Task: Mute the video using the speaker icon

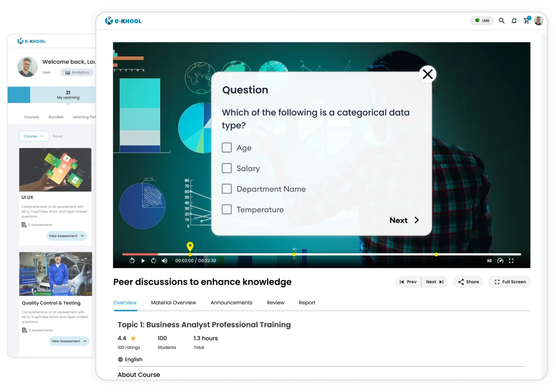Action: (164, 261)
